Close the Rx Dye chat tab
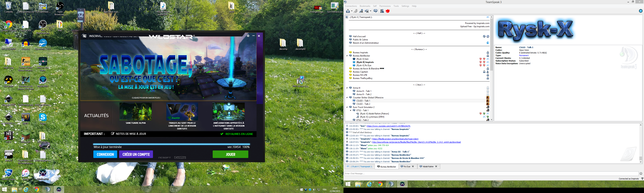This screenshot has width=644, height=193. pyautogui.click(x=413, y=167)
